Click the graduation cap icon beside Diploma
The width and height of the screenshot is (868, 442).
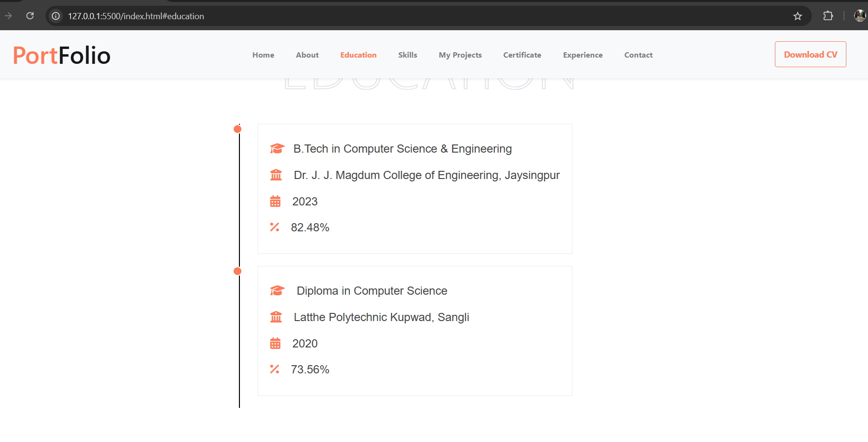[277, 291]
